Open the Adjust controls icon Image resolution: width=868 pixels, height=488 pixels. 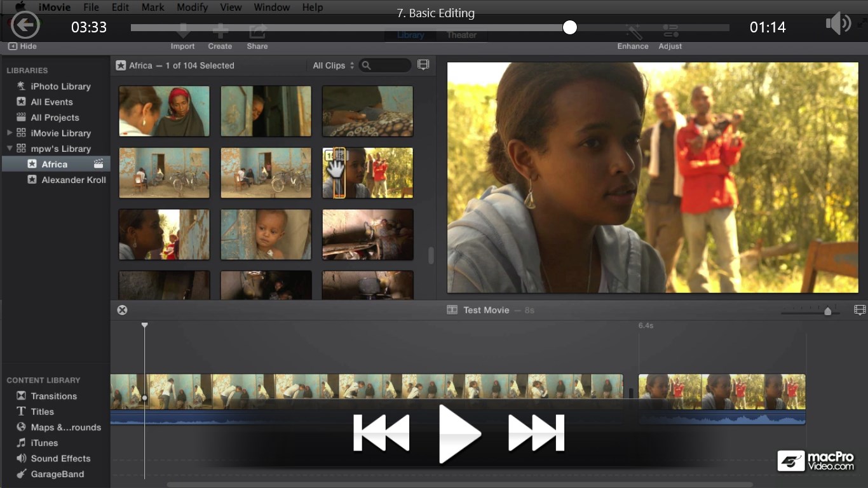pos(670,32)
